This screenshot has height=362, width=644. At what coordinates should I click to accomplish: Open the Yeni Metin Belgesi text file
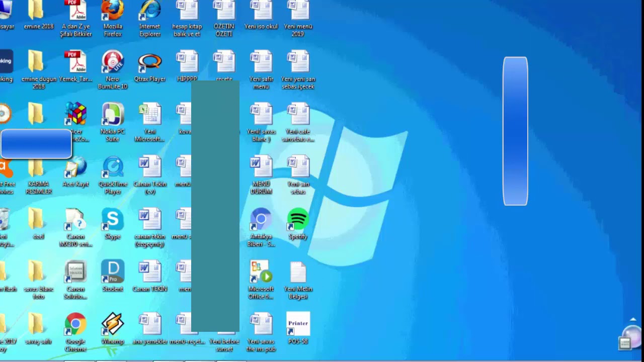(298, 280)
